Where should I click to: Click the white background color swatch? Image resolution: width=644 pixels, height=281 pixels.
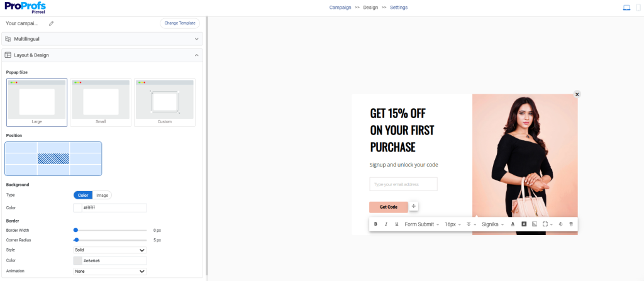tap(77, 207)
